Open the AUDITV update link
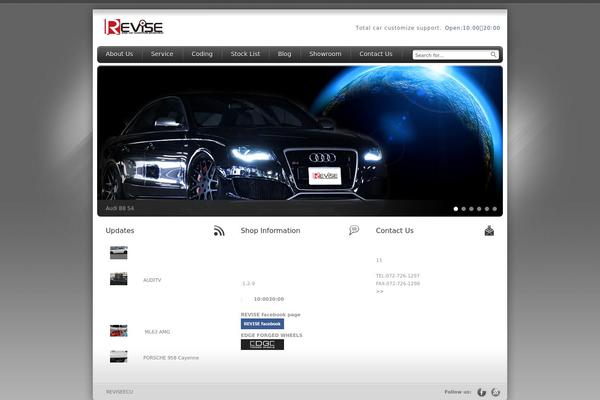The width and height of the screenshot is (600, 400). click(152, 280)
